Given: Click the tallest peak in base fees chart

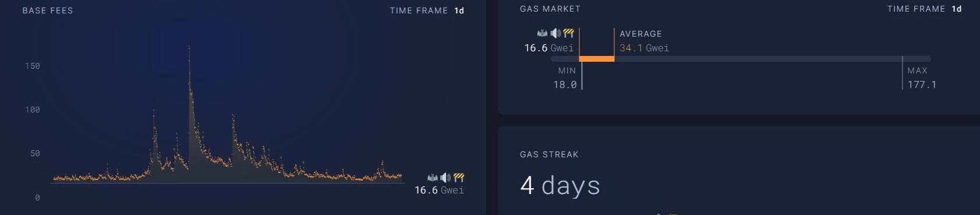Looking at the screenshot, I should [189, 48].
